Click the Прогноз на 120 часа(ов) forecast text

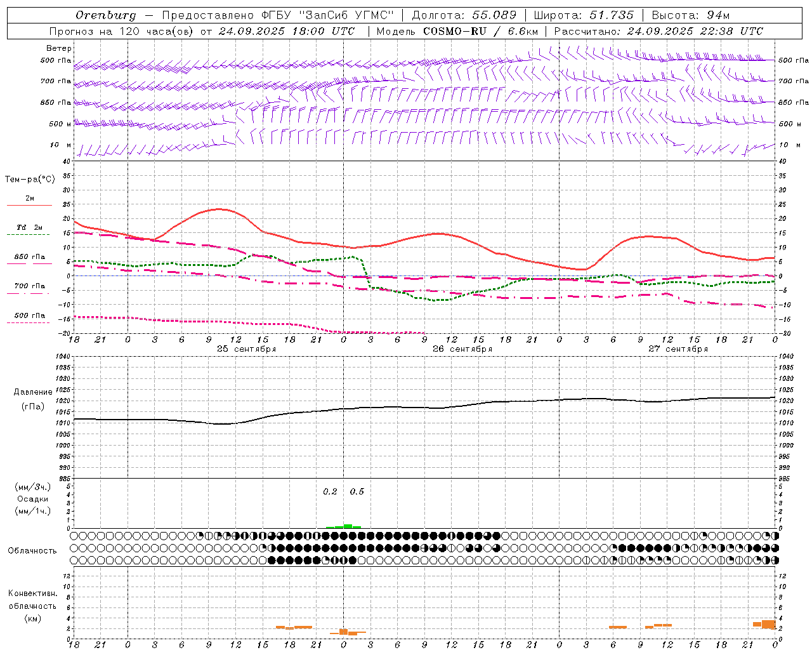[x=122, y=31]
